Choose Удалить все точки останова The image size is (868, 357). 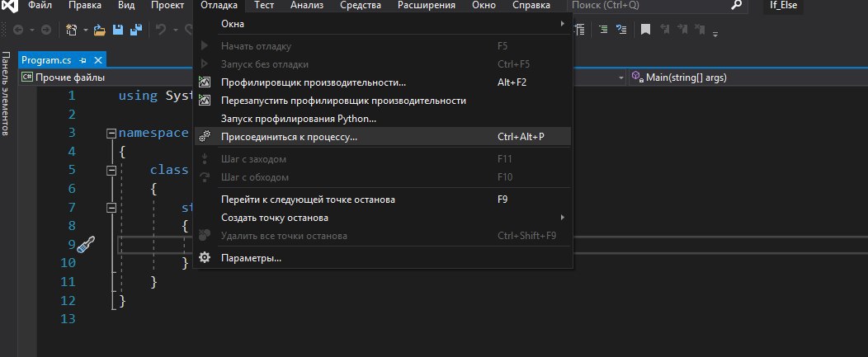click(x=383, y=236)
